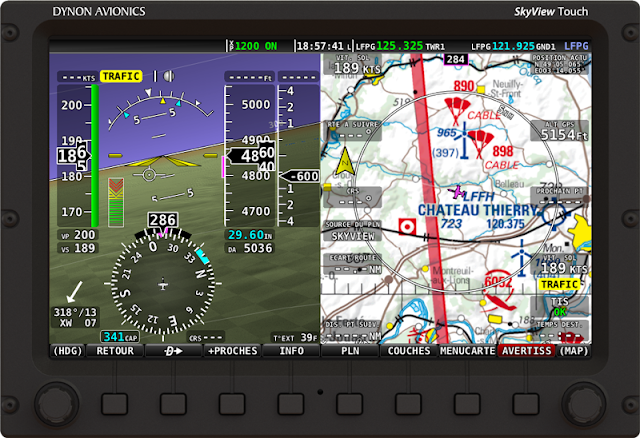The width and height of the screenshot is (640, 438).
Task: Tap the flight path marker circle
Action: click(149, 175)
